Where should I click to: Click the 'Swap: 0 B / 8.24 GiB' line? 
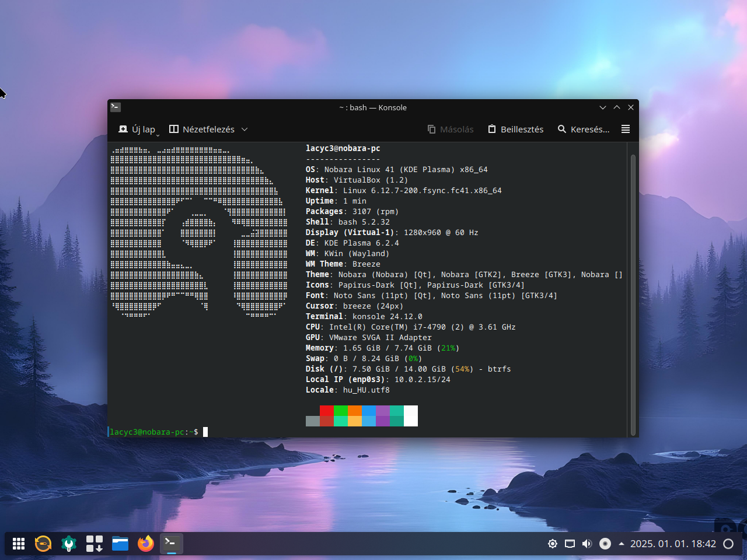[364, 359]
